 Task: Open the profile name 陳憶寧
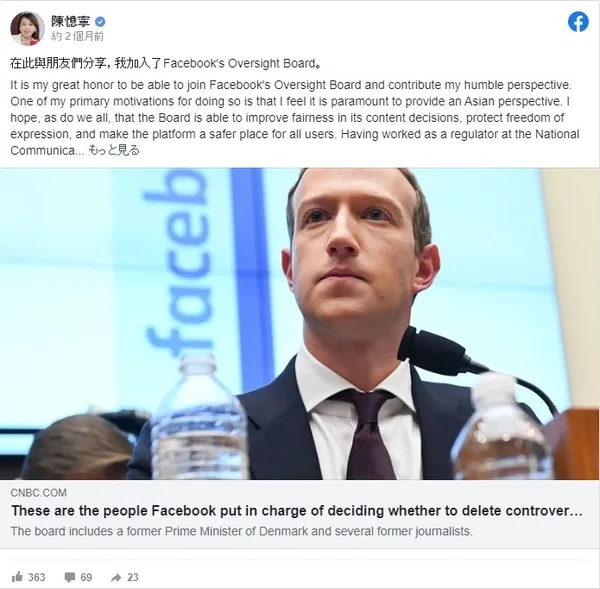[70, 21]
